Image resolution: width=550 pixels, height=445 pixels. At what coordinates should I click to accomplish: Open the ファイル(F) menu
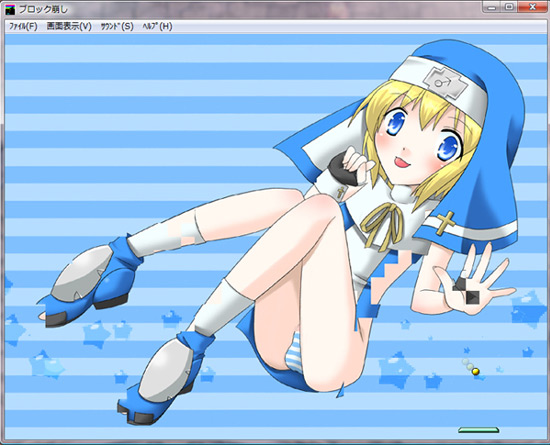23,26
